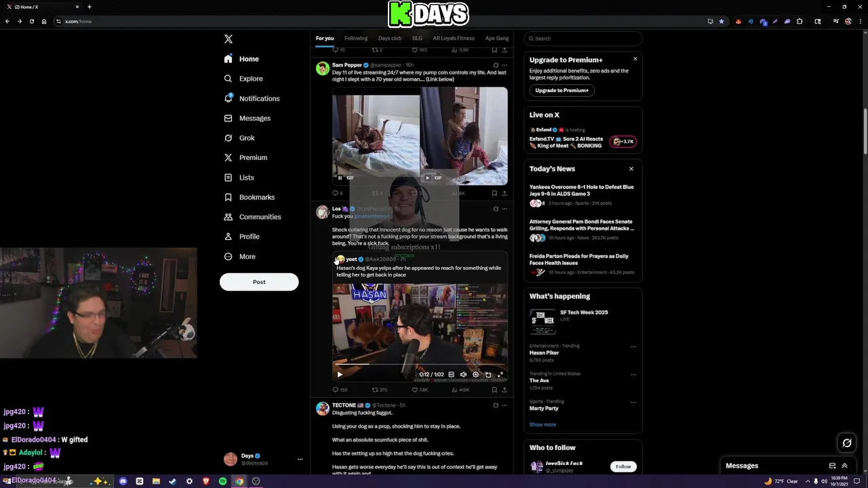Open more options for The Avs trend
Image resolution: width=868 pixels, height=488 pixels.
point(633,374)
